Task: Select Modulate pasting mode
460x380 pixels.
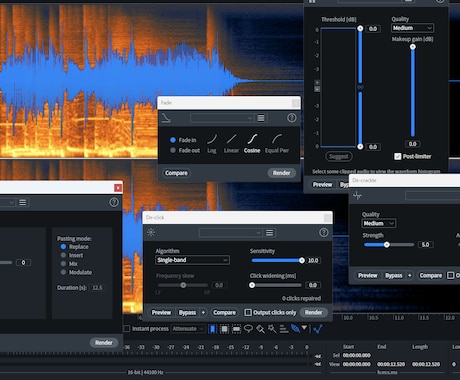Action: tap(63, 272)
